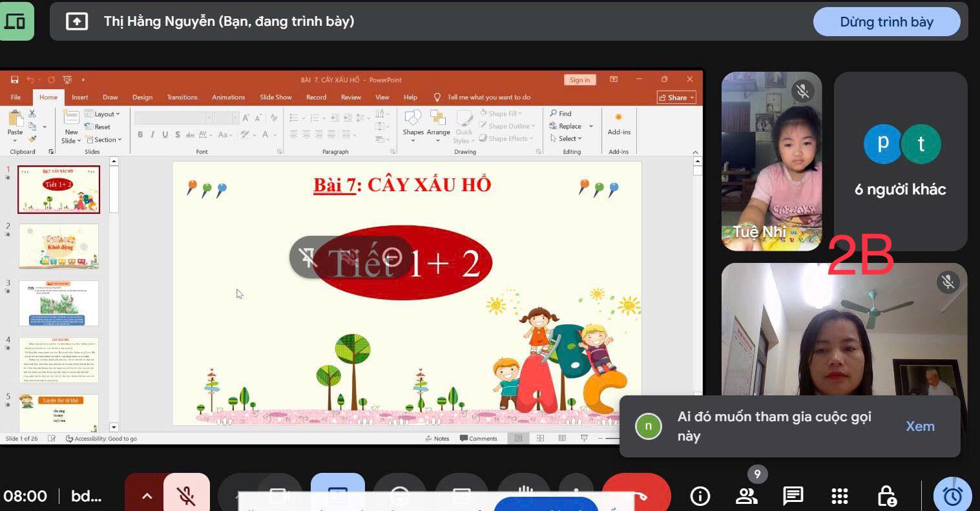Open the Slide Show tab
This screenshot has height=511, width=980.
pyautogui.click(x=275, y=98)
